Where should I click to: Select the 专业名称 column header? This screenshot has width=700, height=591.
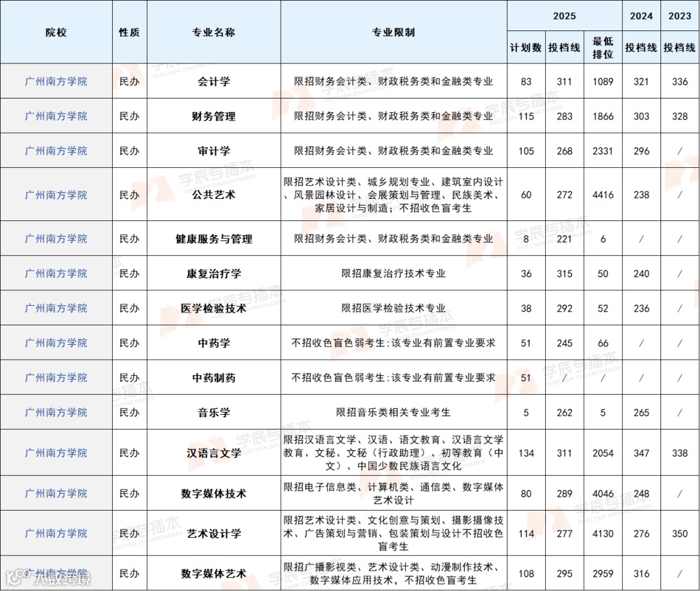click(214, 32)
